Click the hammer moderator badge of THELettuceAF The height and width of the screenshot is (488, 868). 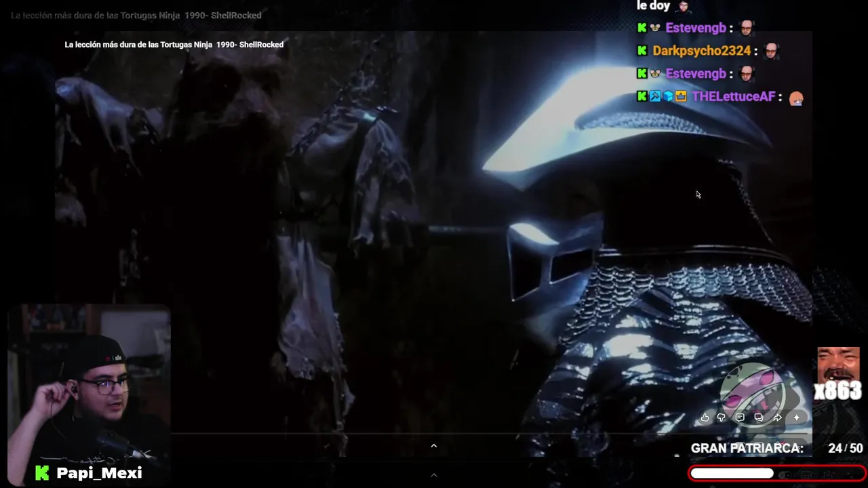point(655,97)
